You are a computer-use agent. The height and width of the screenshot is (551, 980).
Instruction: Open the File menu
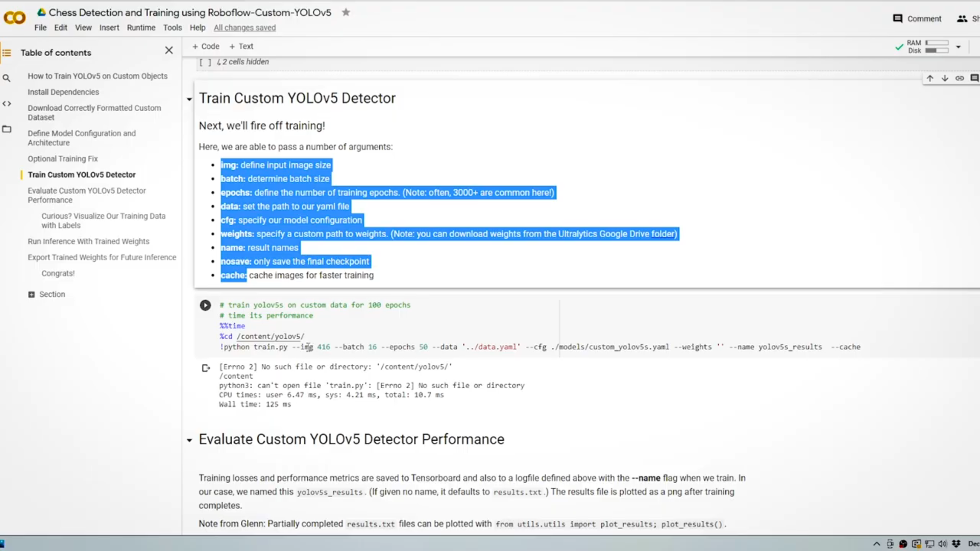click(x=40, y=28)
